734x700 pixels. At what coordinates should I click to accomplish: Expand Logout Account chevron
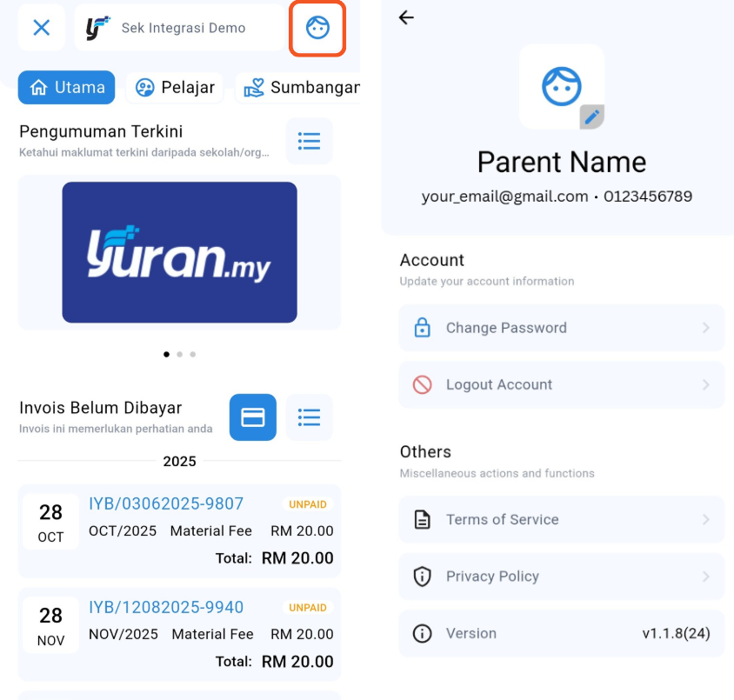706,384
